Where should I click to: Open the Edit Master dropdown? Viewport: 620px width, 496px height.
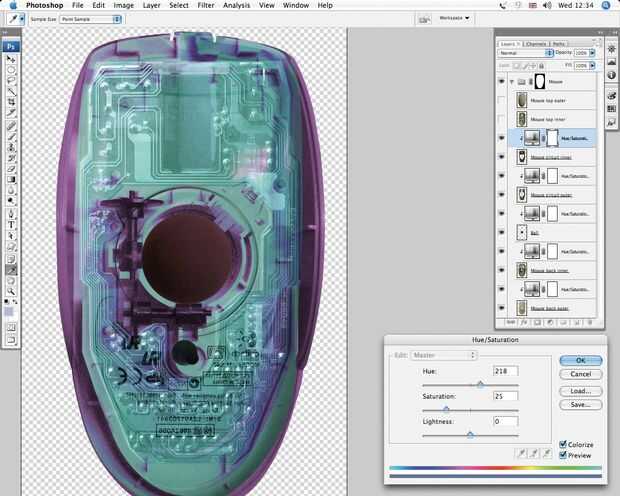coord(444,355)
